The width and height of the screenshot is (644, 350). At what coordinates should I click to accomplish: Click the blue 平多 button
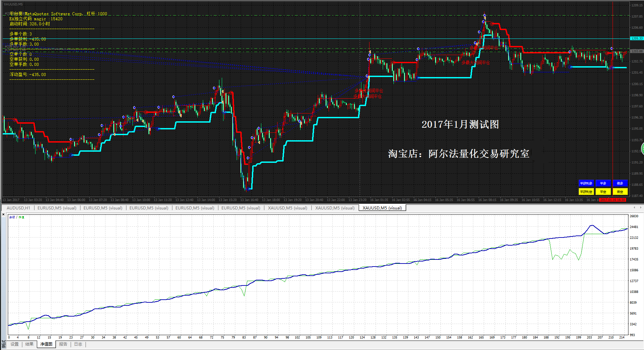[603, 183]
